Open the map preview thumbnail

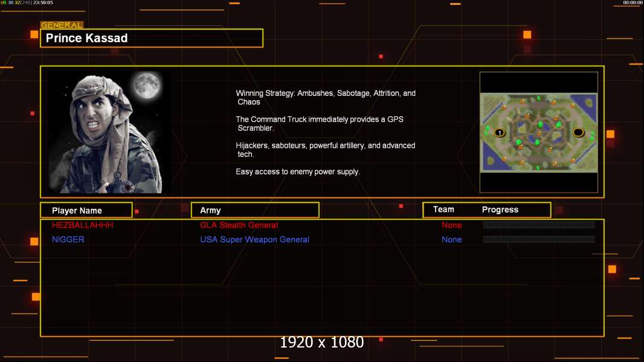click(539, 132)
